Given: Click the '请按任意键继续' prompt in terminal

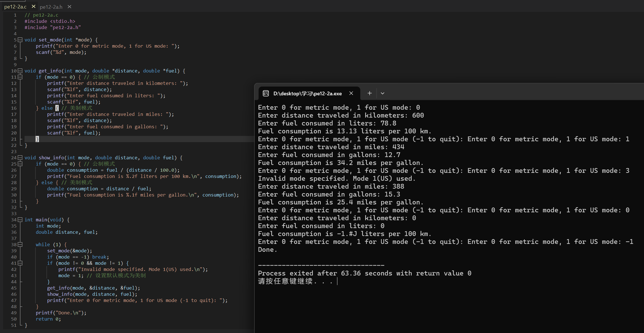Looking at the screenshot, I should [x=295, y=281].
